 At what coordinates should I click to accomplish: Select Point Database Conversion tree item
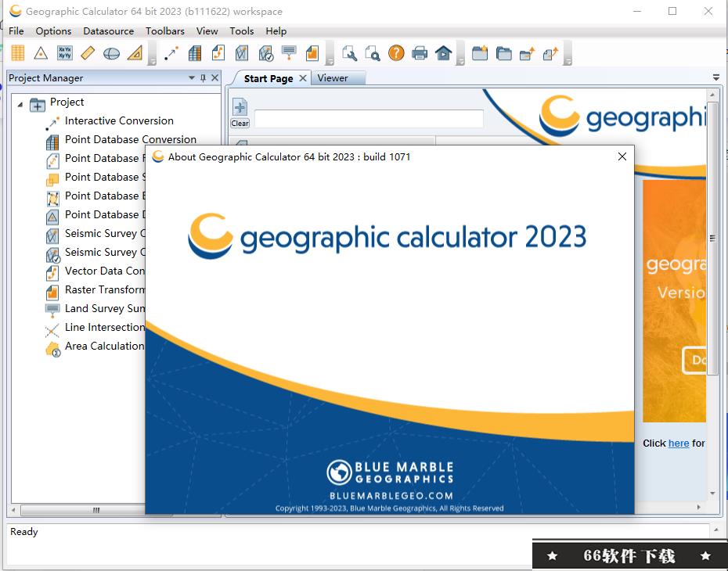click(x=131, y=139)
